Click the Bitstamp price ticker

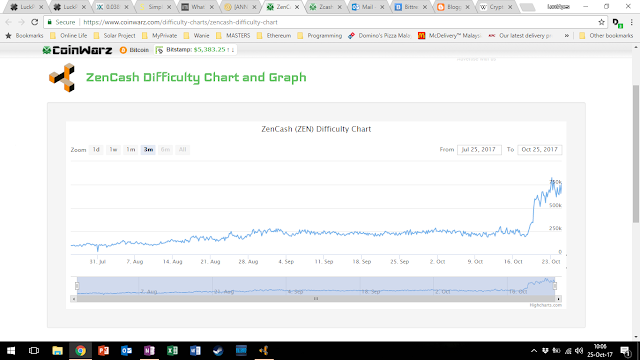click(196, 50)
